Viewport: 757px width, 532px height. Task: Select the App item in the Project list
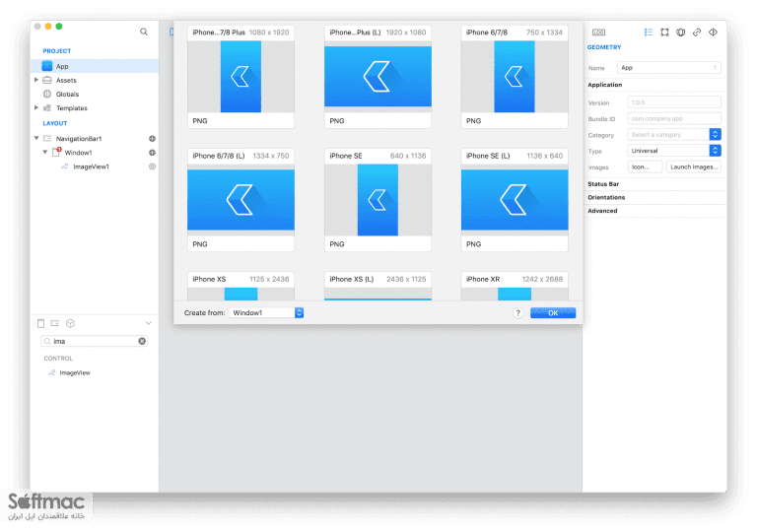point(95,66)
